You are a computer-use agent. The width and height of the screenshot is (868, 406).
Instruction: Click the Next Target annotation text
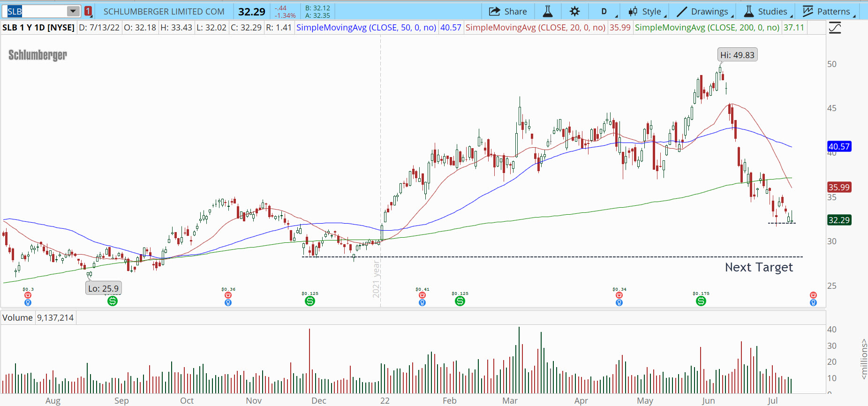click(759, 267)
